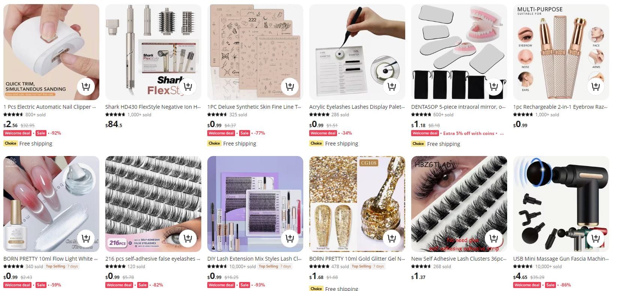Add Synthetic Skin tattoo sheets to cart
The height and width of the screenshot is (291, 644).
(x=290, y=87)
